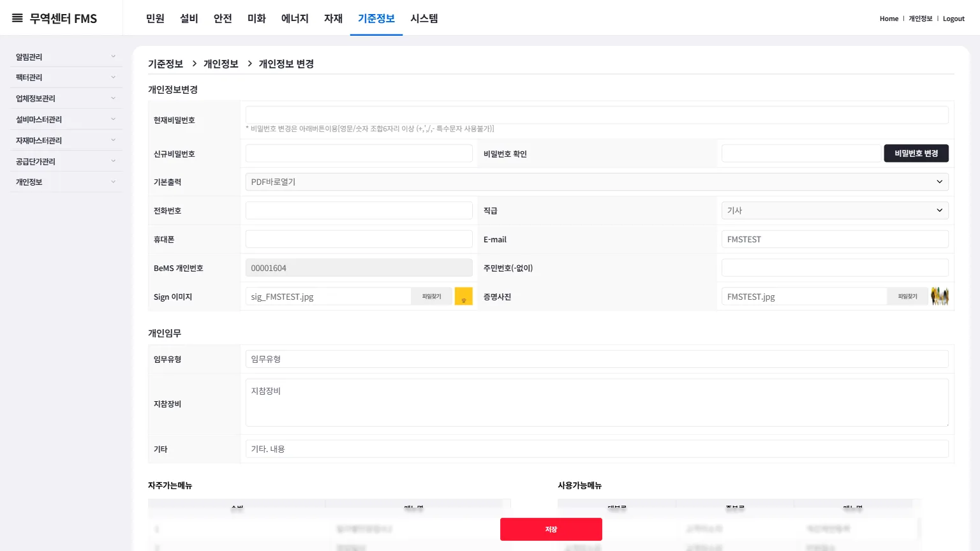Click the 무역센터 FMS logo title

[x=63, y=18]
